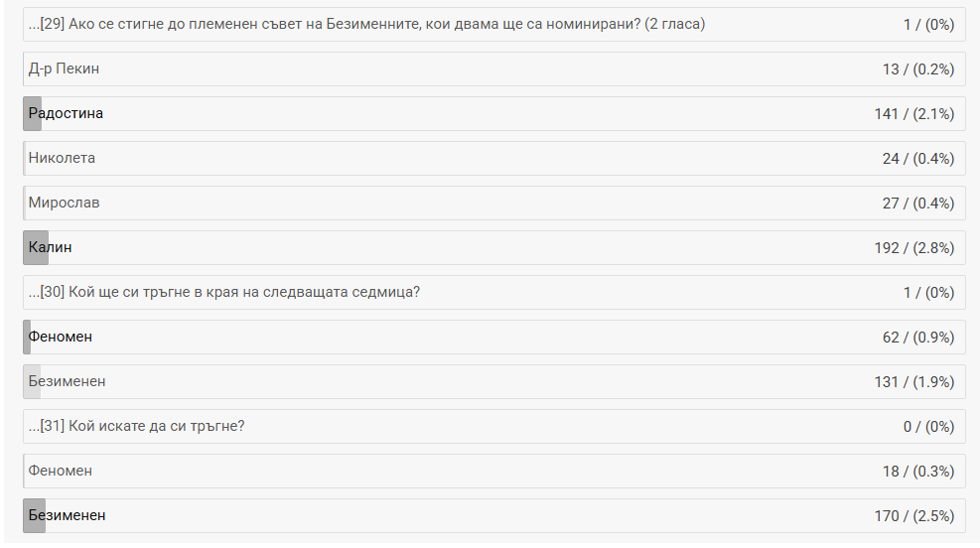
Task: Click the gray progress bar beside Калин
Action: pyautogui.click(x=36, y=247)
